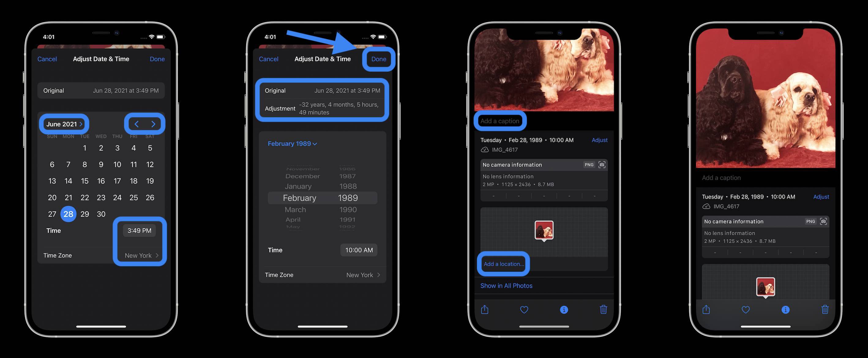Tap Add a caption text field

click(498, 121)
